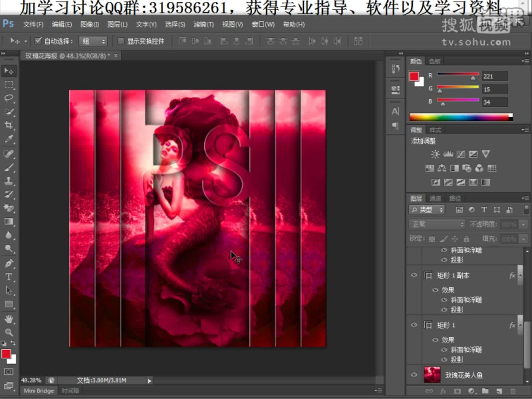Open the Mini Bridge panel tab
This screenshot has width=532, height=399.
tap(39, 391)
